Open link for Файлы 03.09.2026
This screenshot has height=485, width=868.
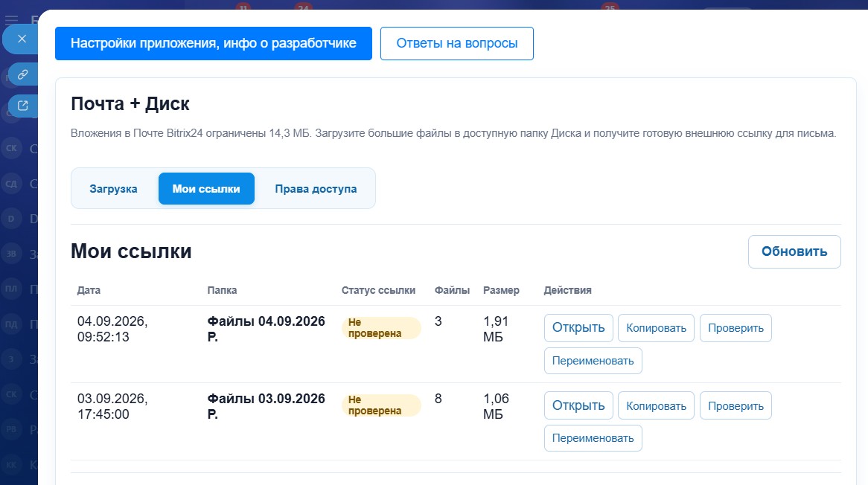(578, 405)
